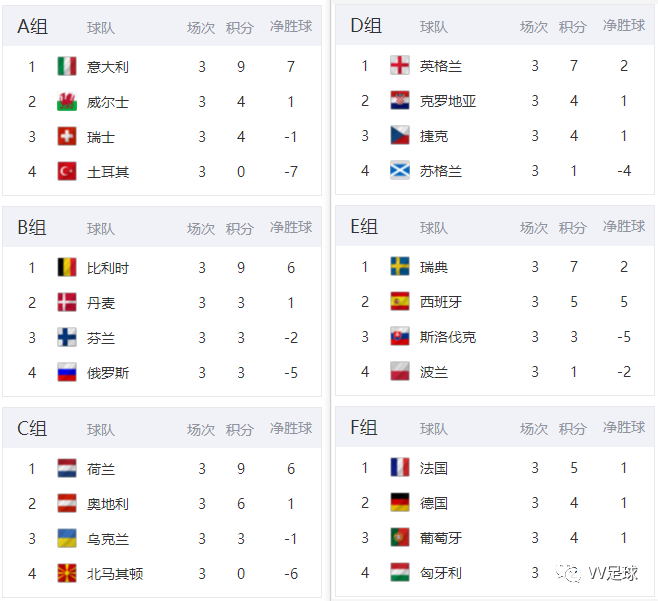Open the 荷兰 team link in Group C

pos(101,469)
